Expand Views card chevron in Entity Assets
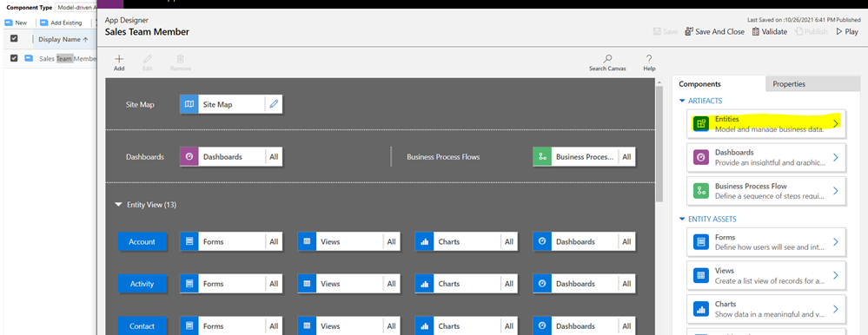 [x=836, y=275]
